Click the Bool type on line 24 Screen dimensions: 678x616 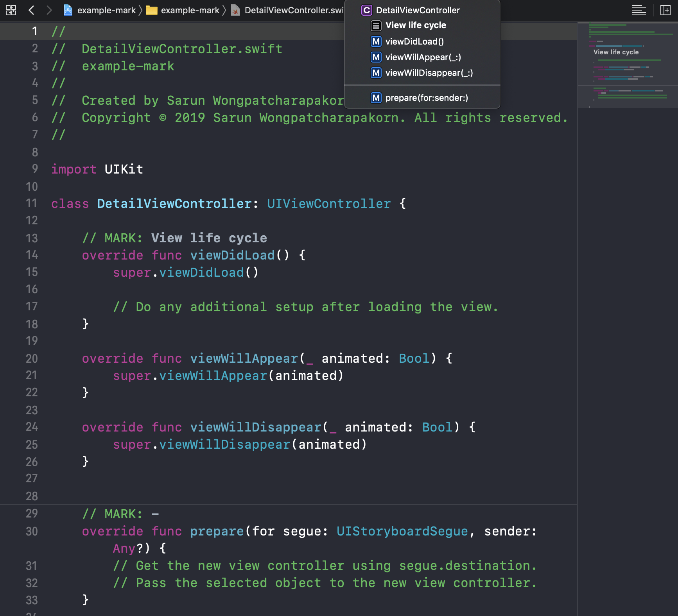click(438, 427)
